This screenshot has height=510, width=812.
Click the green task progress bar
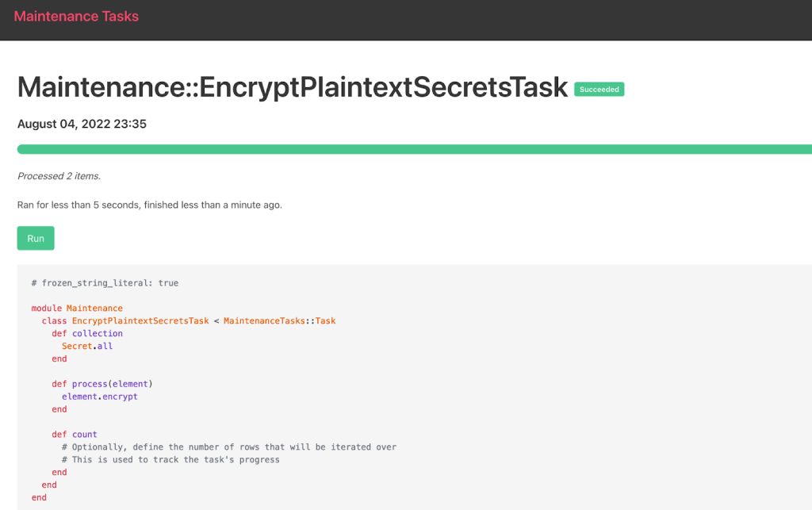[412, 149]
